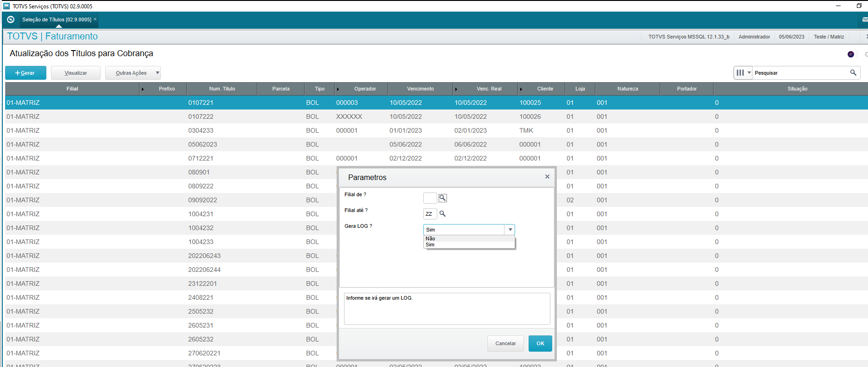Select the row with title 05062023

(x=436, y=144)
